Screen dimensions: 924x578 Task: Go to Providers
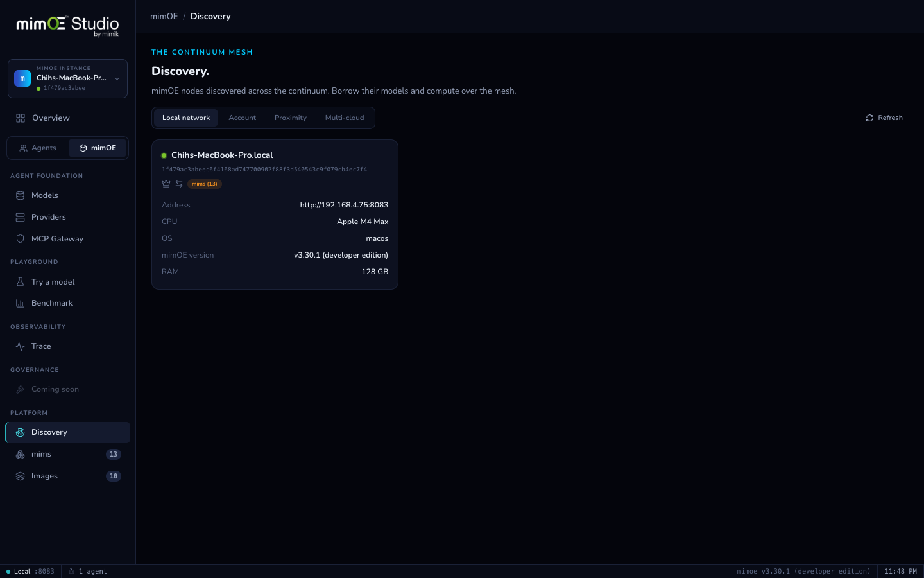[x=67, y=217]
